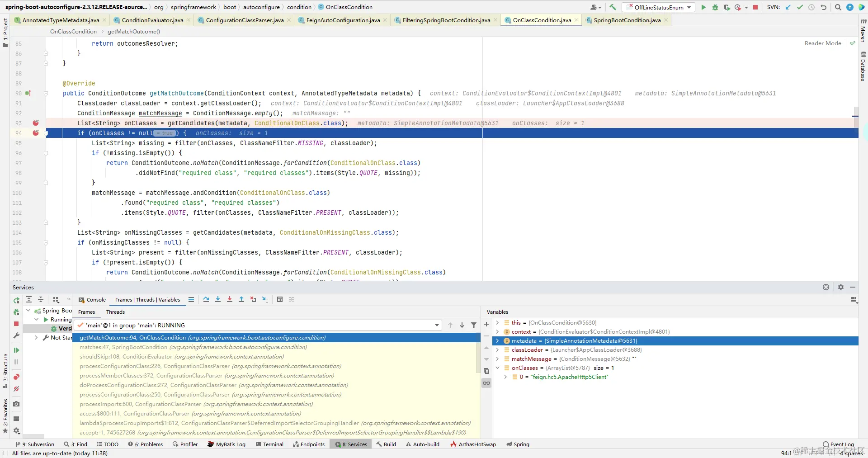Open Evaluate Expression calculator icon

(x=280, y=299)
